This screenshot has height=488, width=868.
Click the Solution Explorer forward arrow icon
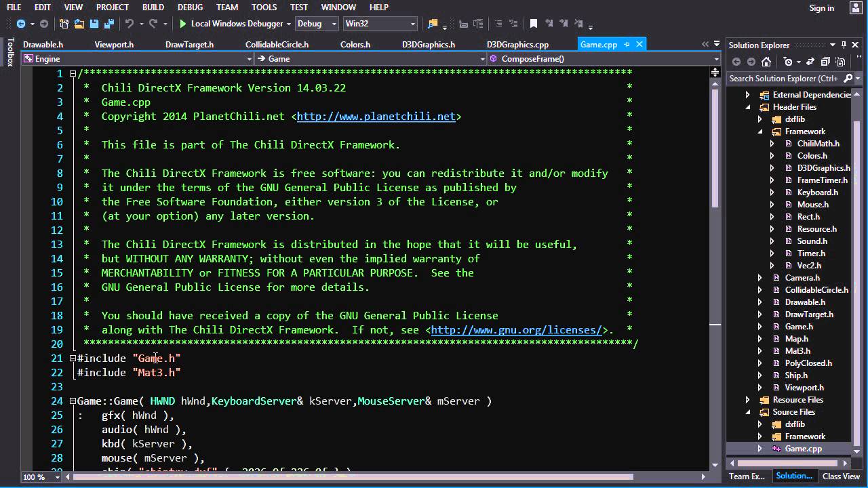751,62
